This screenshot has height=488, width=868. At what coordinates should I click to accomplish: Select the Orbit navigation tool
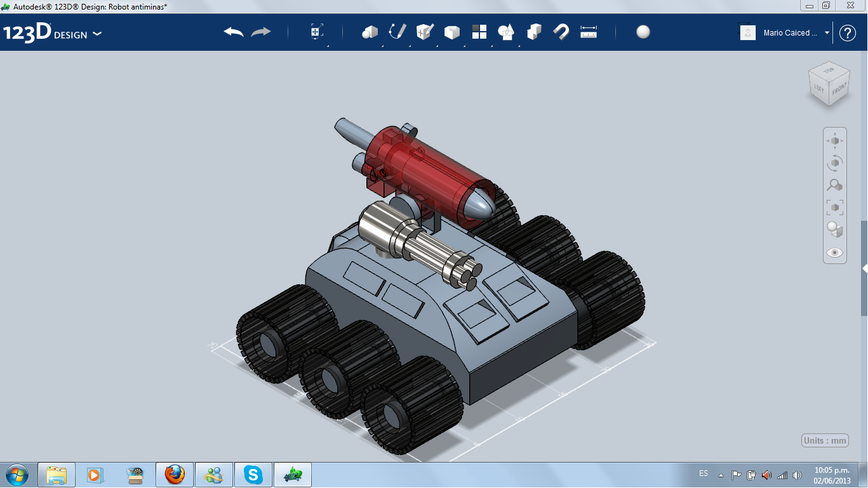pos(835,163)
